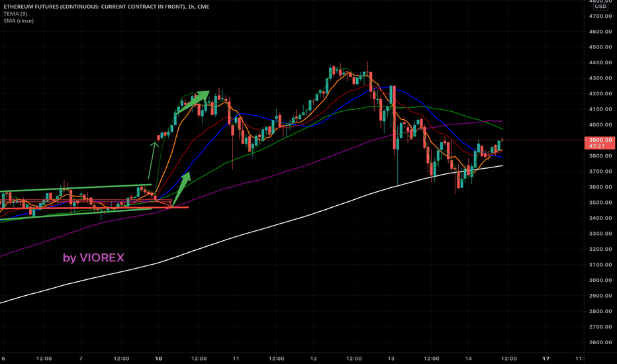
Task: Click the 4200.00 price axis label
Action: pos(600,94)
